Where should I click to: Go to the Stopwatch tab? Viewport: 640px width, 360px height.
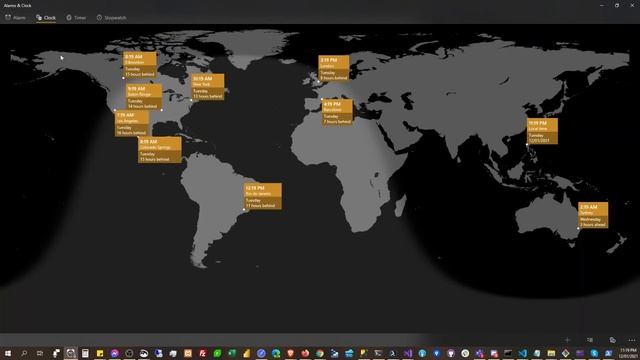111,18
